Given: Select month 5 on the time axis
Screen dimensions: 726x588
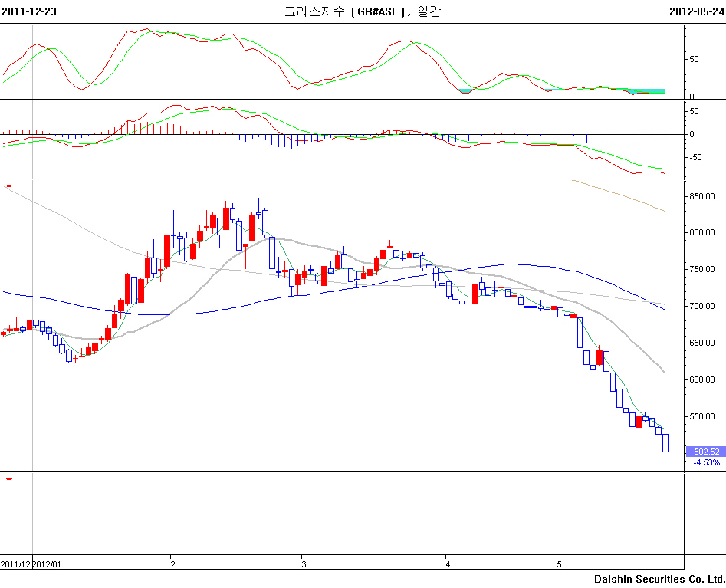Looking at the screenshot, I should tap(558, 564).
